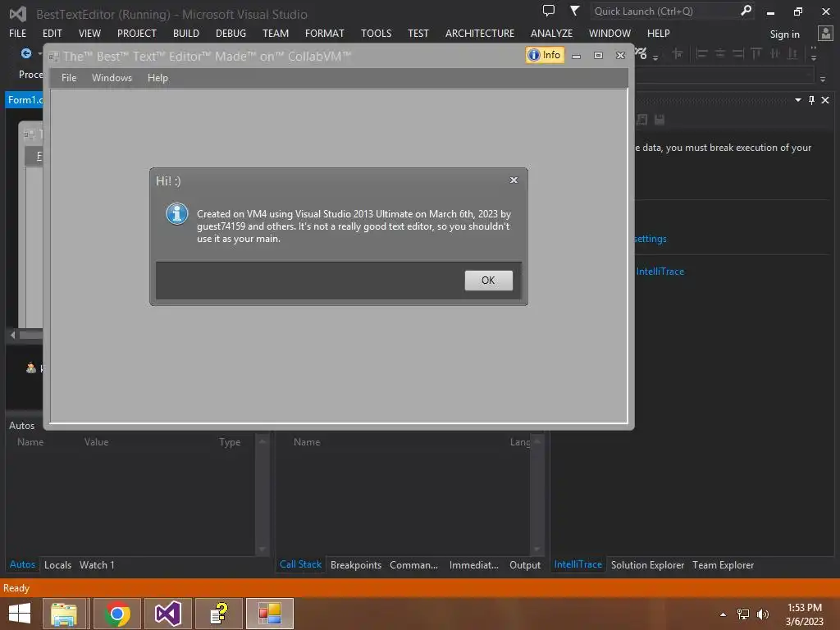Expand the Layout toolbar overflow options
The height and width of the screenshot is (630, 840).
(814, 54)
